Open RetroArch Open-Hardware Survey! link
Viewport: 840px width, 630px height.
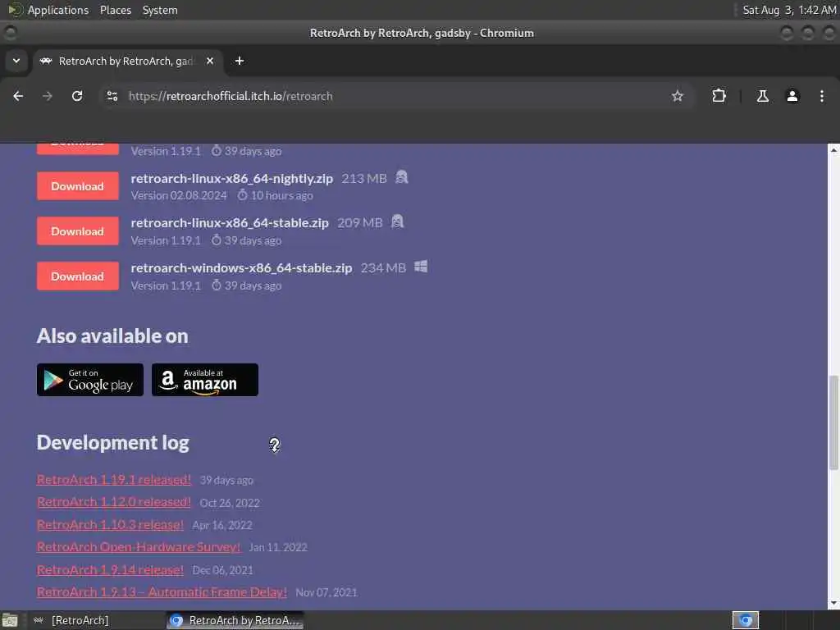[138, 547]
